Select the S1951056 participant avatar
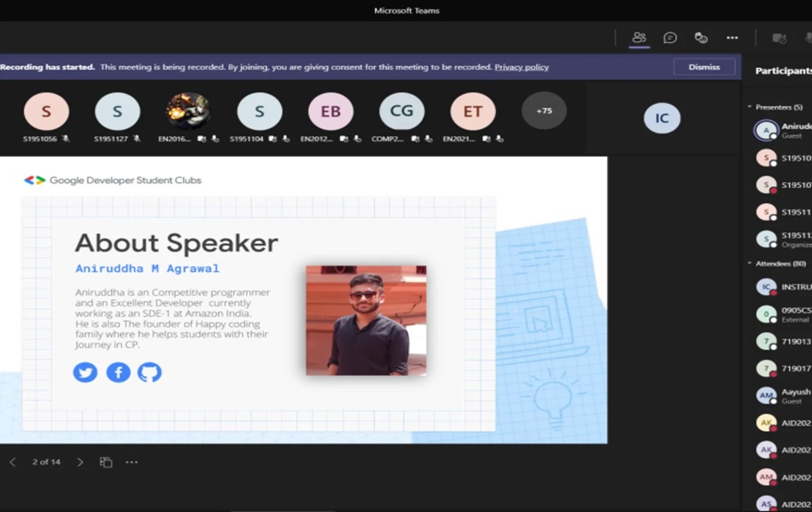 coord(46,111)
